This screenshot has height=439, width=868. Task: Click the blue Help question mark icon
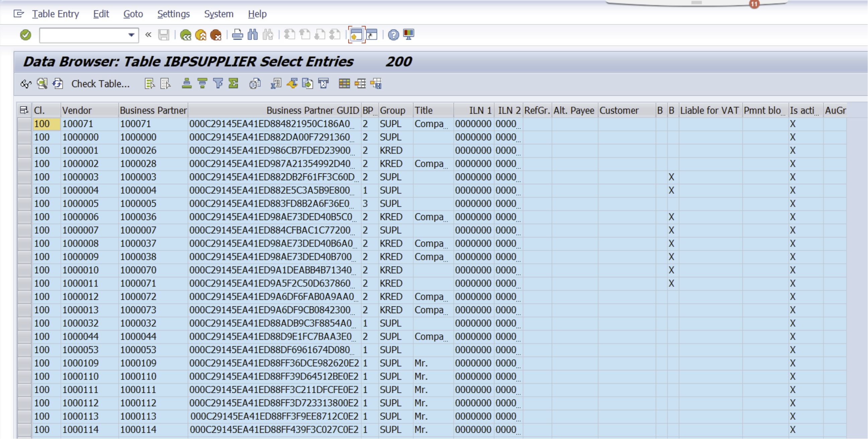[393, 35]
